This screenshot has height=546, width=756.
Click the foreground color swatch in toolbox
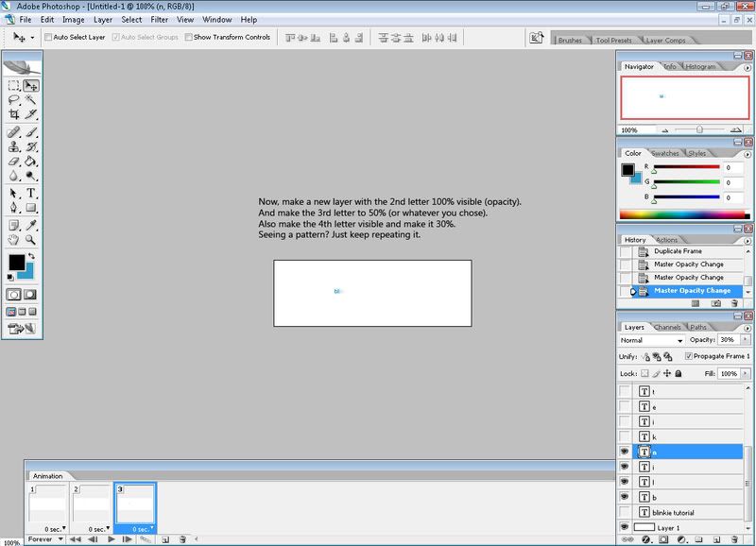click(x=17, y=263)
